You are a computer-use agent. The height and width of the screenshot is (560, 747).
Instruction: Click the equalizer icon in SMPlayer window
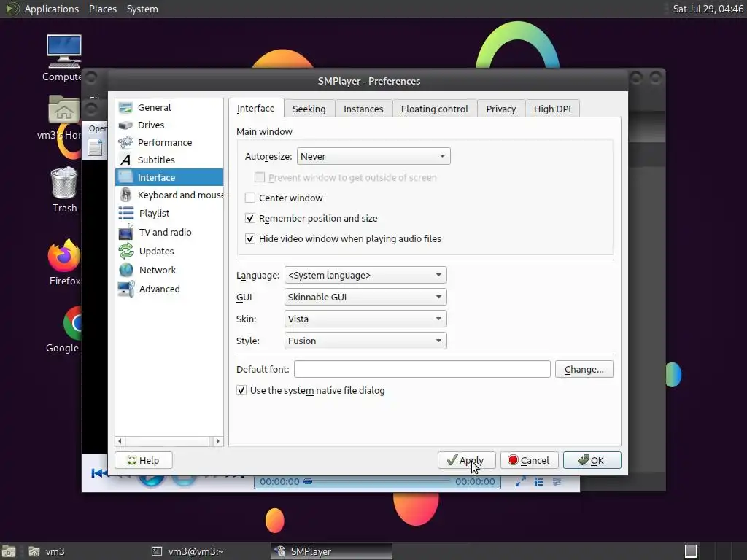point(557,482)
